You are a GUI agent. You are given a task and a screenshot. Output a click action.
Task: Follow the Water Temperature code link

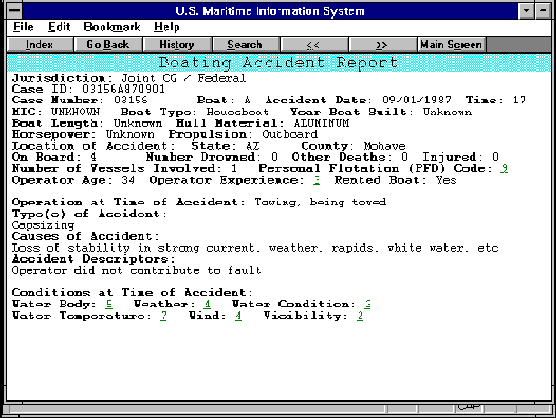pyautogui.click(x=163, y=316)
